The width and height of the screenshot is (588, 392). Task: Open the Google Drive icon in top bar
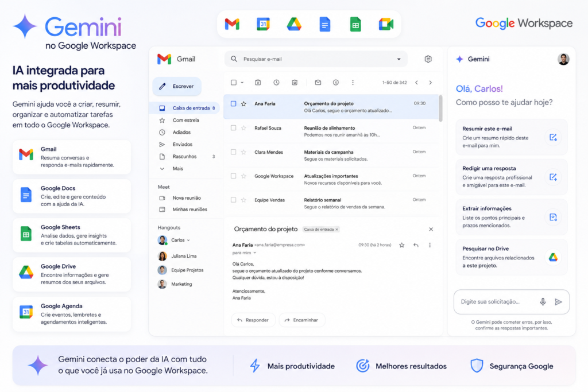click(x=294, y=24)
